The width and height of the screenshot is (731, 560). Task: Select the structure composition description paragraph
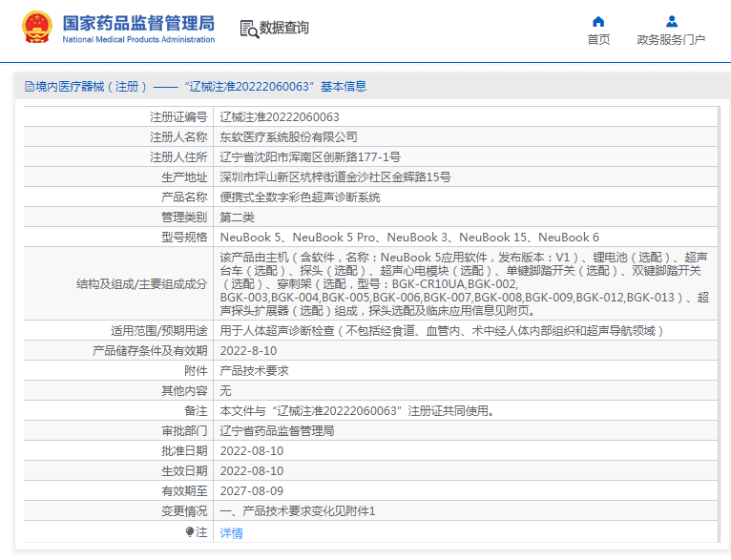465,283
